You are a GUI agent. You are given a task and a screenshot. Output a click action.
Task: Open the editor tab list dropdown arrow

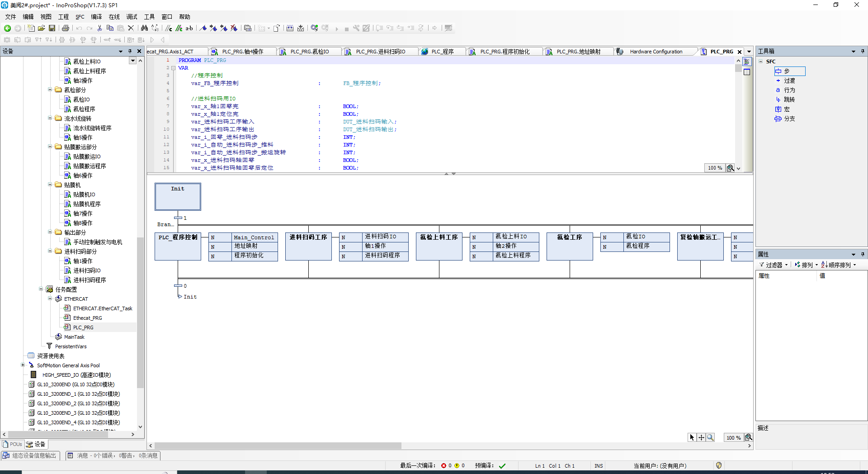[x=749, y=52]
